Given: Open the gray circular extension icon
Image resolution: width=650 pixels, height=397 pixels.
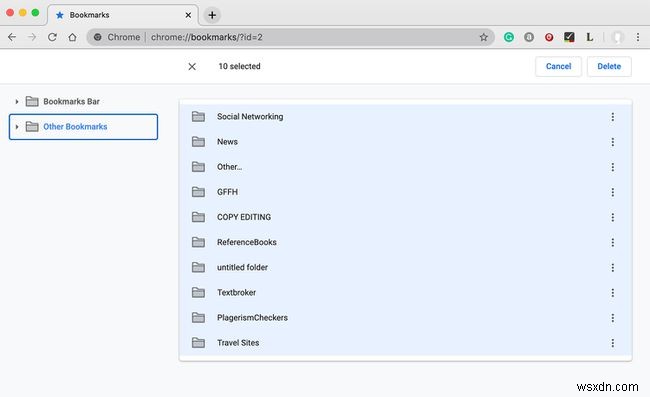Looking at the screenshot, I should [x=529, y=37].
